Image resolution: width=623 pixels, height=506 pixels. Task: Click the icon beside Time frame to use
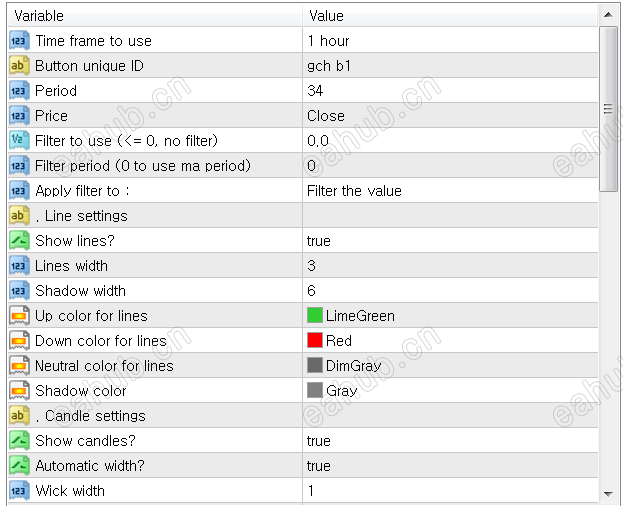[x=19, y=41]
